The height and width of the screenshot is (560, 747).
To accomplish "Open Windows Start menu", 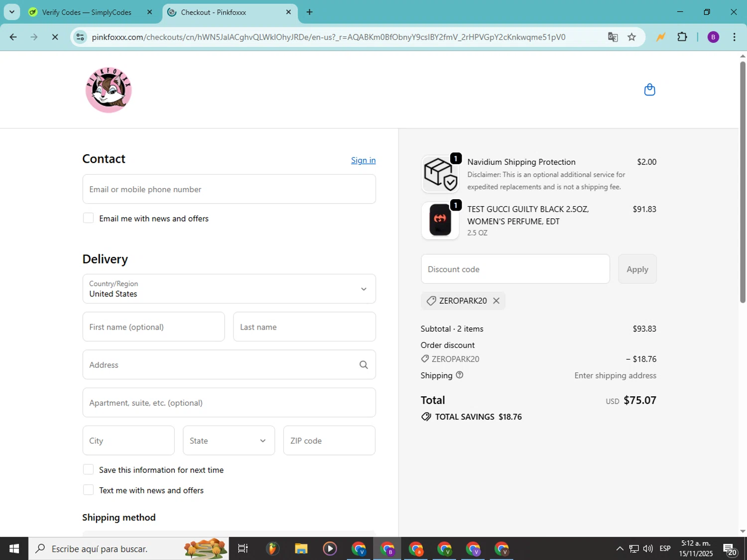I will (14, 549).
